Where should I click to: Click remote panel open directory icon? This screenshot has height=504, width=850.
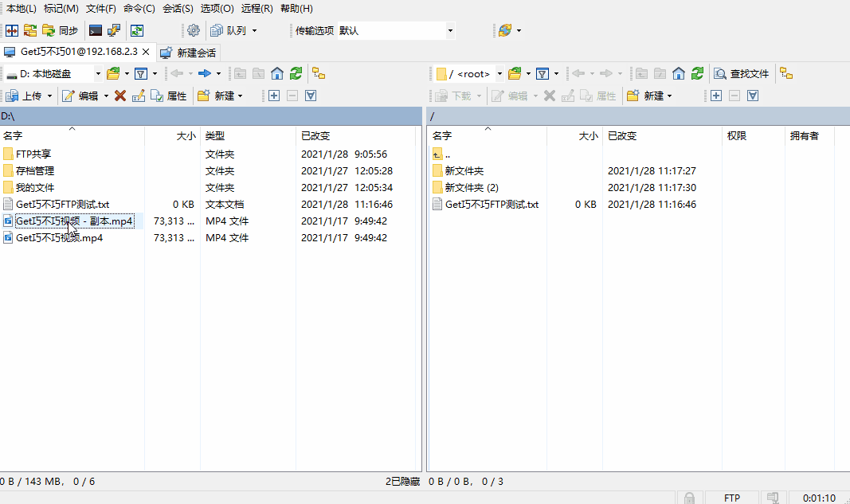[x=515, y=74]
